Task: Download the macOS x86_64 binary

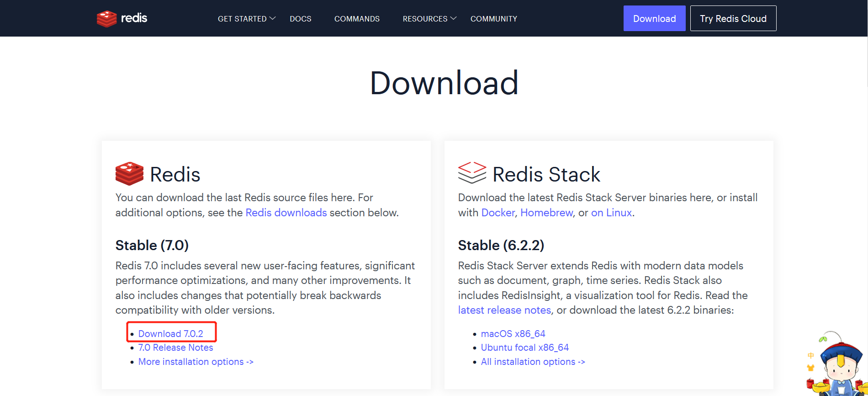Action: click(513, 334)
